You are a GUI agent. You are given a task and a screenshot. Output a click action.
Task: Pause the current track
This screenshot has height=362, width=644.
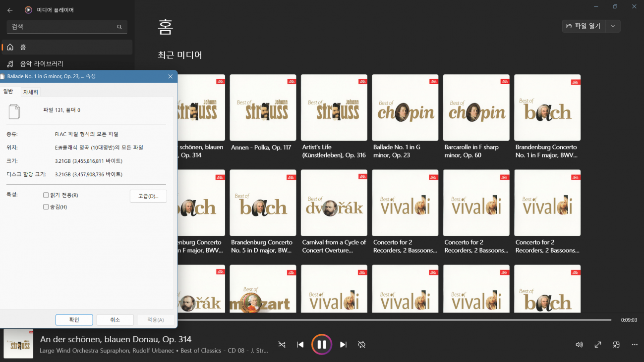pyautogui.click(x=322, y=345)
